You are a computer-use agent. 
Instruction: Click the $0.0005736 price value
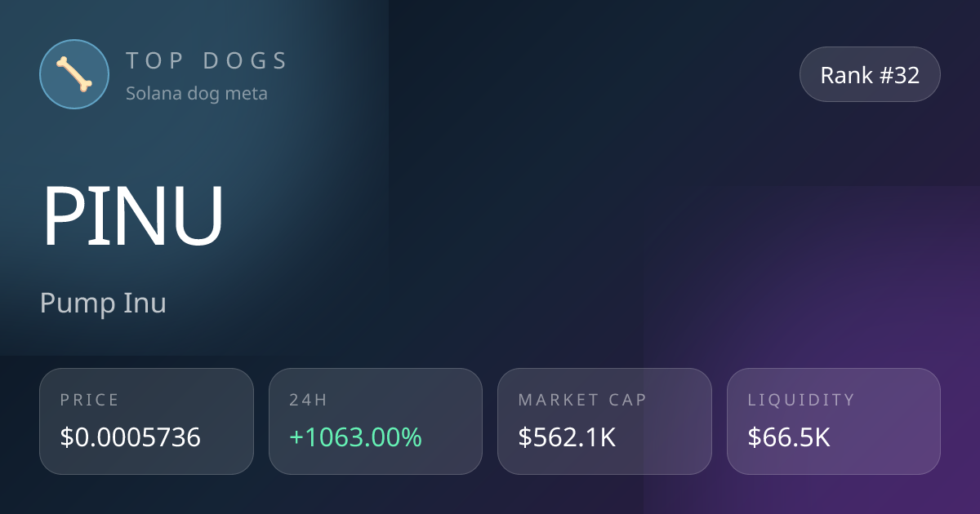point(131,438)
